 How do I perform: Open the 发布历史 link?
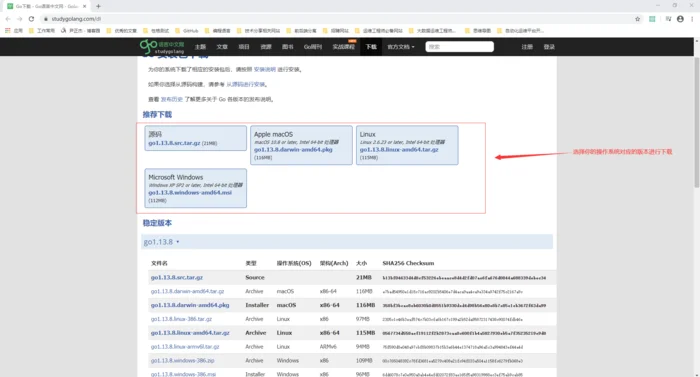coord(172,99)
